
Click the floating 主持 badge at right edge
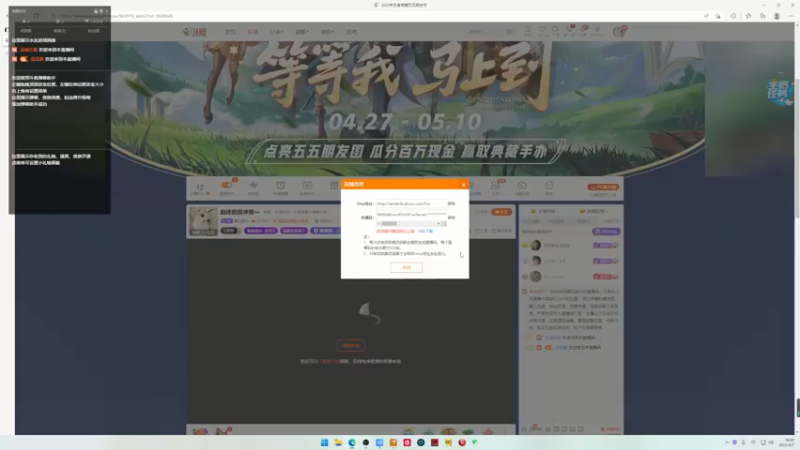tap(779, 92)
